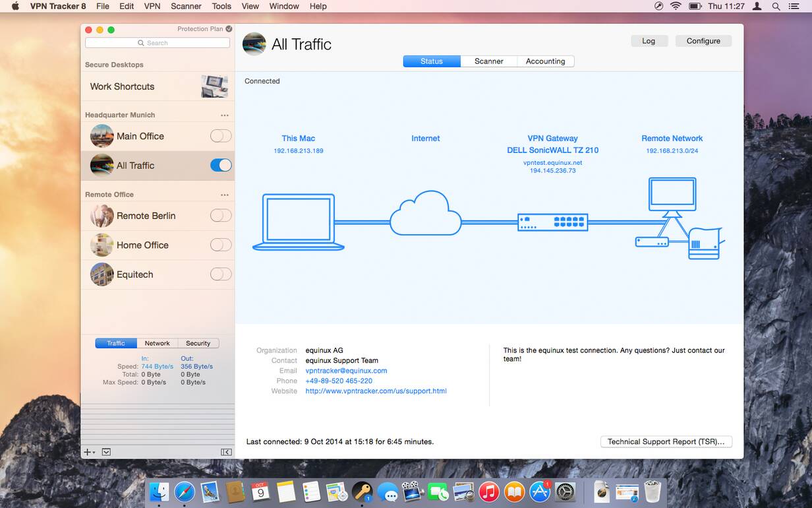
Task: Open Notes from the Dock
Action: tap(286, 492)
